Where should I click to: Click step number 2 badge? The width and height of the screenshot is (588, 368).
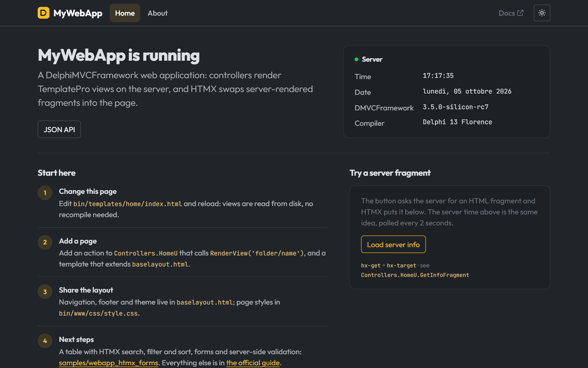point(45,242)
